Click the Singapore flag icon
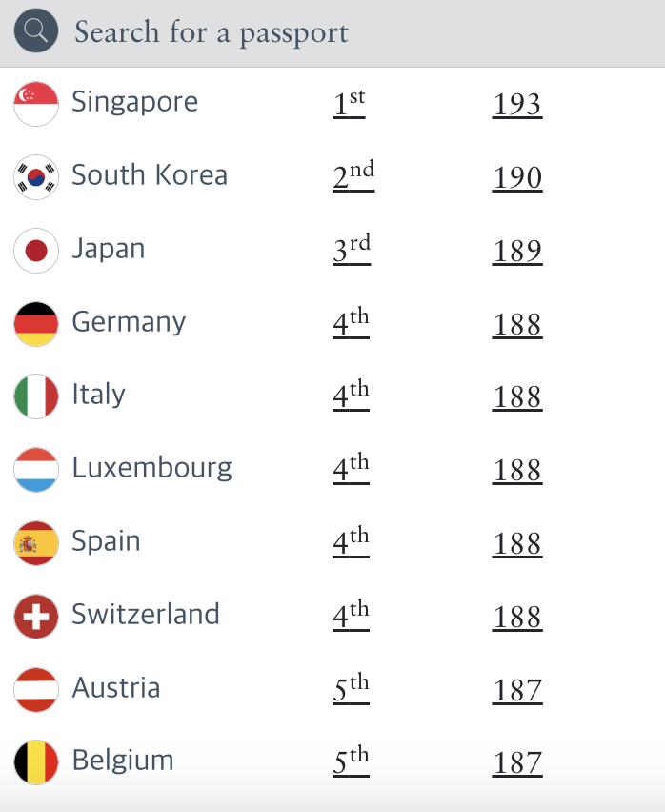Image resolution: width=665 pixels, height=812 pixels. (x=36, y=104)
